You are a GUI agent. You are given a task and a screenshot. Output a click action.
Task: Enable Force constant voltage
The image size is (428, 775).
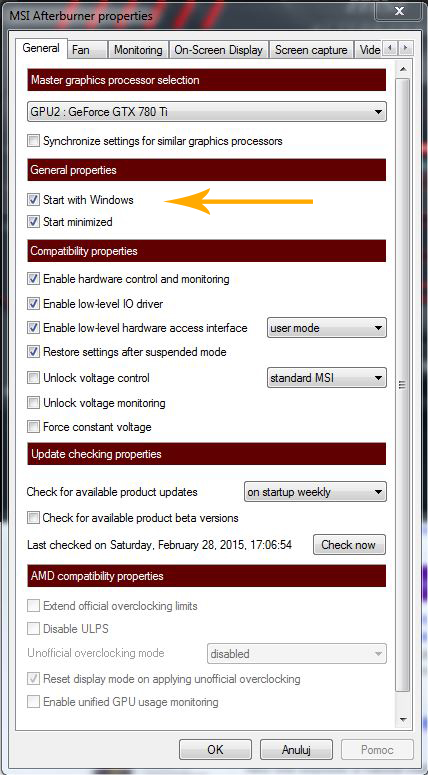click(x=33, y=427)
